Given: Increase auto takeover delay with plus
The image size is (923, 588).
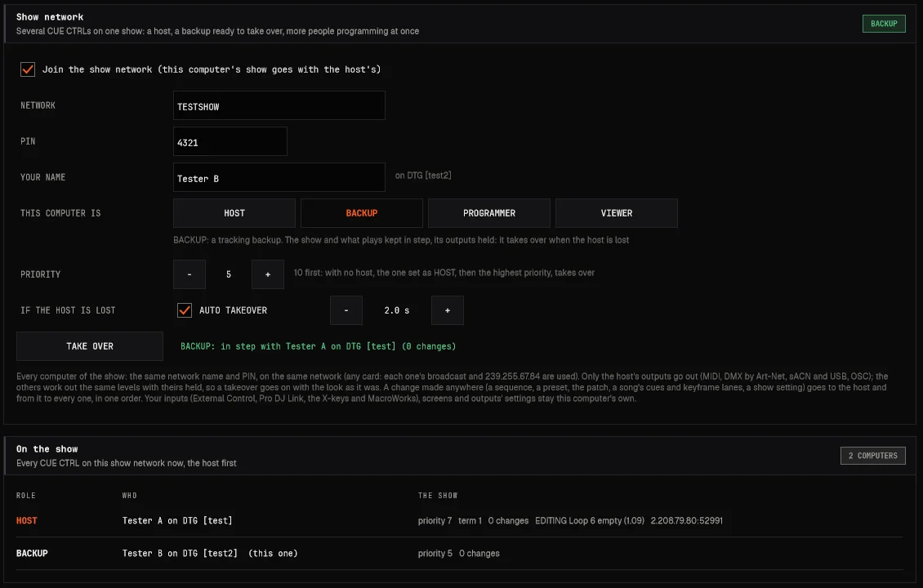Looking at the screenshot, I should (448, 310).
